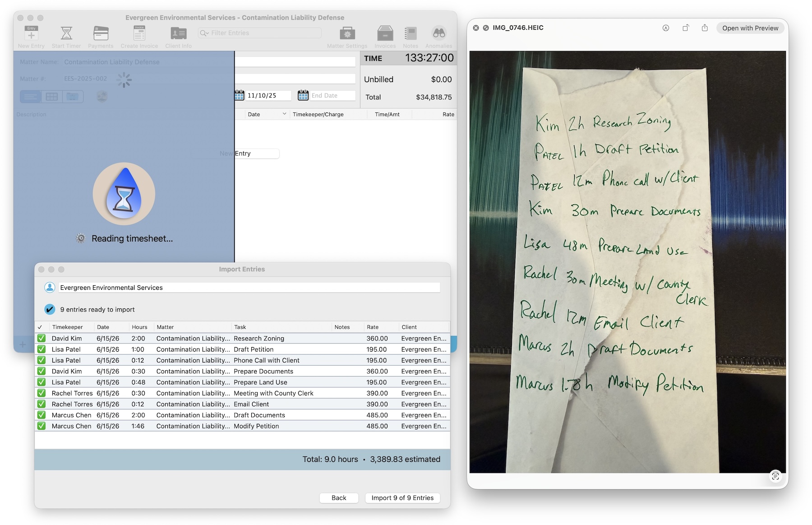Click the 9 entries ready checkmark icon
This screenshot has height=525, width=812.
(50, 310)
